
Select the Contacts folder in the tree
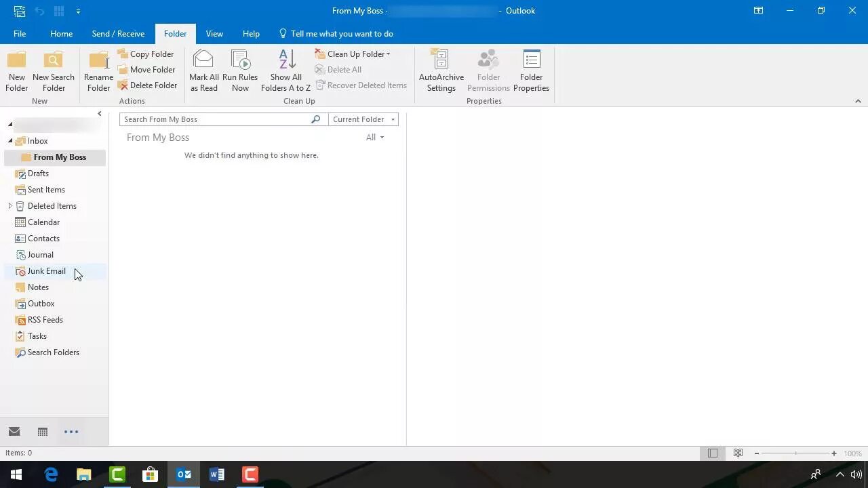tap(43, 239)
